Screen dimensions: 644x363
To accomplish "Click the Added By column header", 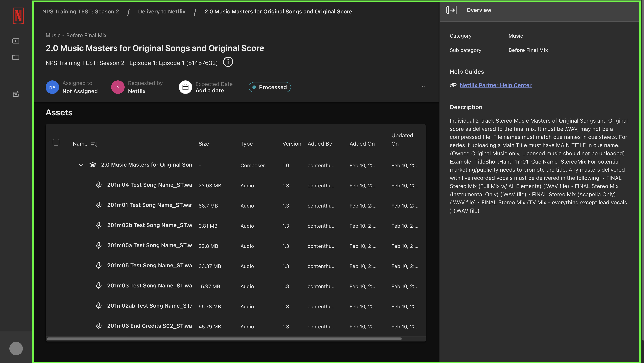I will [x=319, y=144].
